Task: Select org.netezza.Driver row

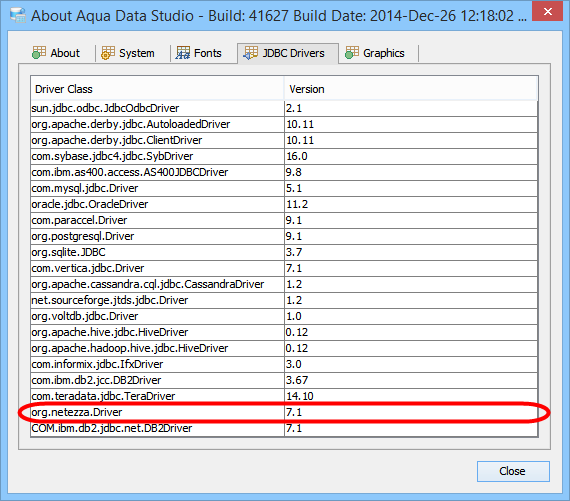Action: point(284,412)
